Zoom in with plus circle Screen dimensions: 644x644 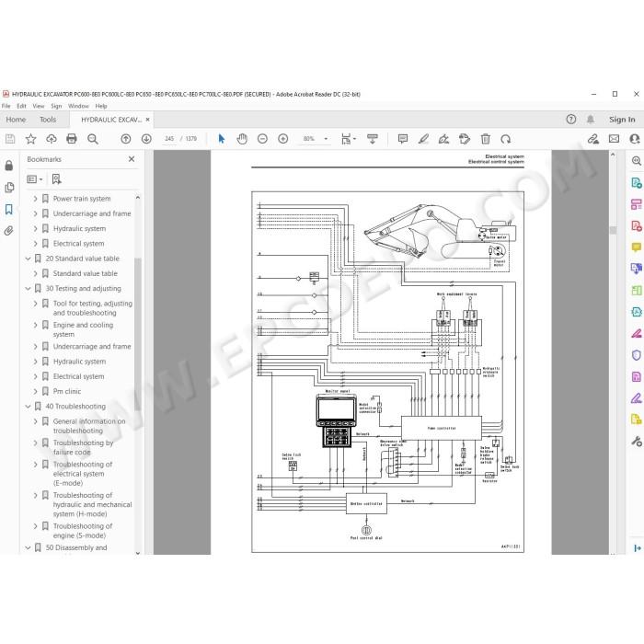(x=283, y=139)
